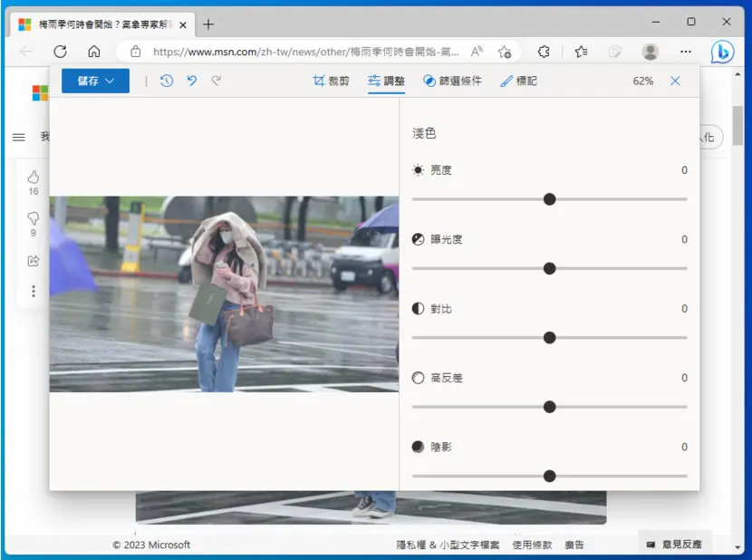Undo the last image edit
The width and height of the screenshot is (752, 560).
(192, 81)
